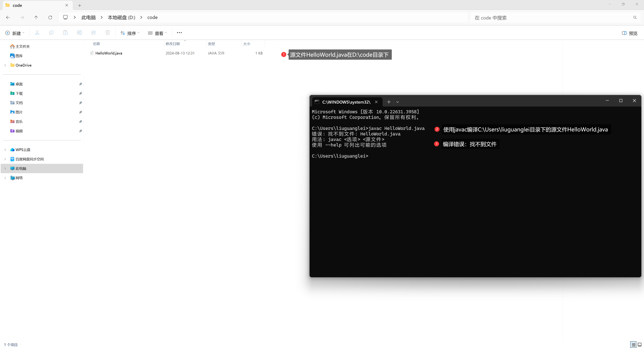The width and height of the screenshot is (644, 348).
Task: Go up one directory level
Action: click(x=36, y=17)
